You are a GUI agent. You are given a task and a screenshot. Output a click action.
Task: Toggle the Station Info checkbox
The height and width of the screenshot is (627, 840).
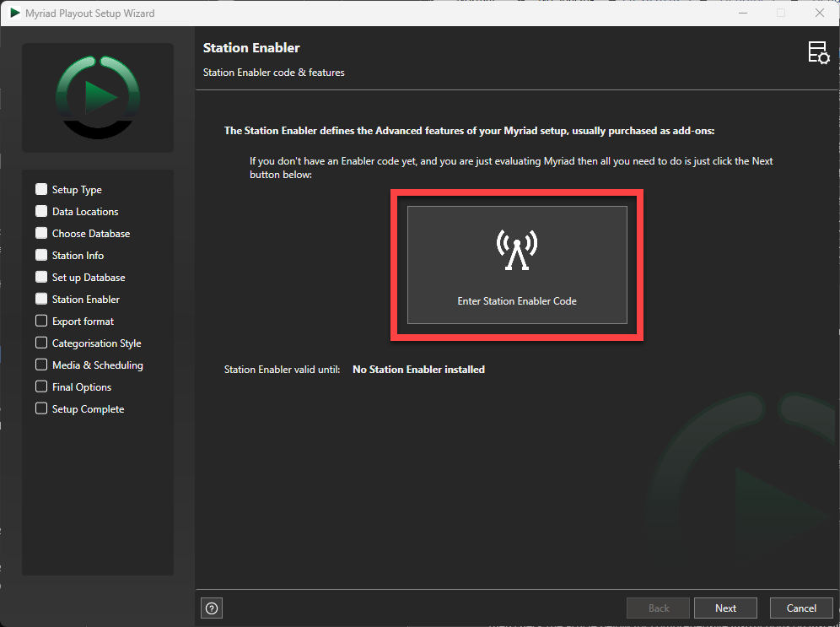(x=41, y=255)
